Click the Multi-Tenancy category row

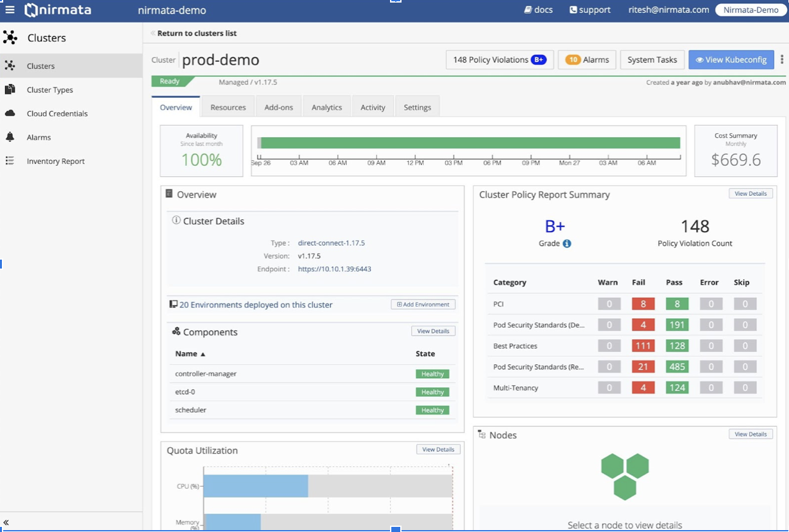625,388
